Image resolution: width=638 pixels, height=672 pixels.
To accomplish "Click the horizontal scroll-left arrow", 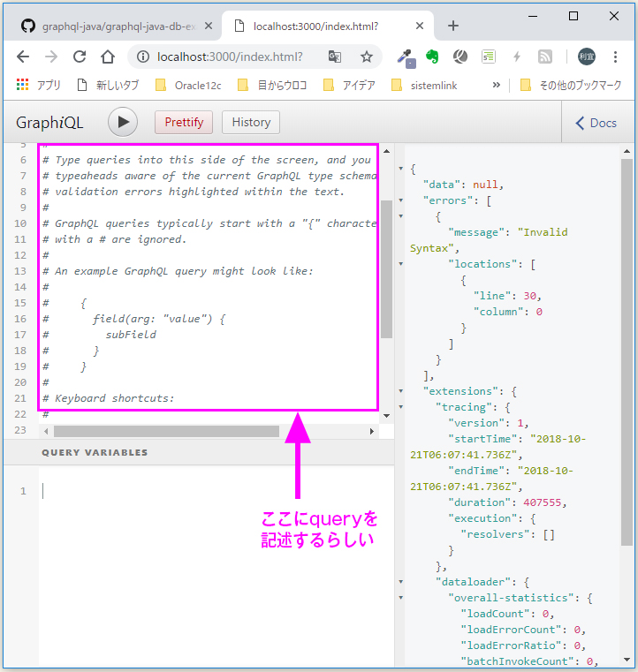I will [x=46, y=431].
